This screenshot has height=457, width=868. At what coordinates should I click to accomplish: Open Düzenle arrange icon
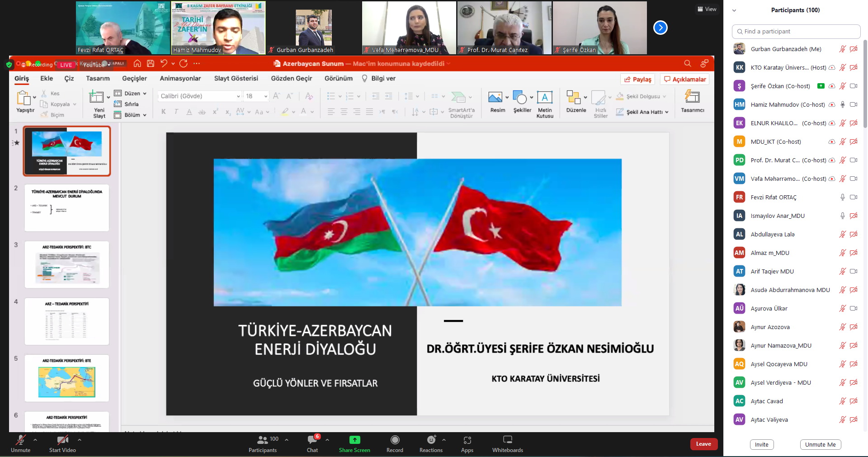[x=574, y=97]
